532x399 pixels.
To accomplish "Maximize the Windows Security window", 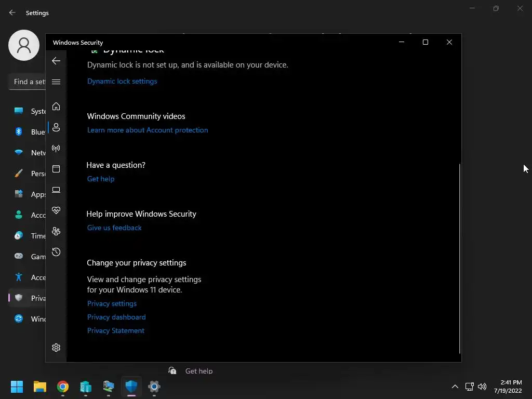I will tap(425, 42).
